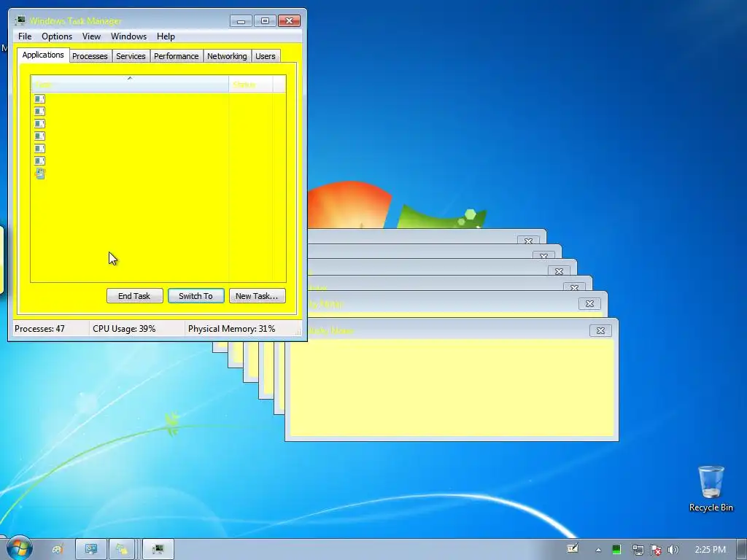Click the Physical Memory: 31% status text
The height and width of the screenshot is (560, 747).
coord(231,329)
